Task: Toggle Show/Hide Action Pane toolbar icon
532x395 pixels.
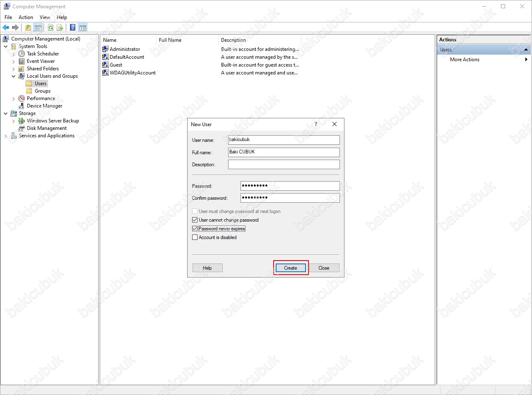Action: [x=83, y=28]
